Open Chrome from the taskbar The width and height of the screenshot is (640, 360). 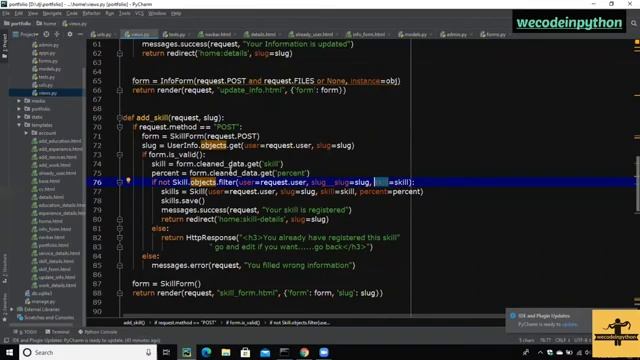(x=304, y=352)
